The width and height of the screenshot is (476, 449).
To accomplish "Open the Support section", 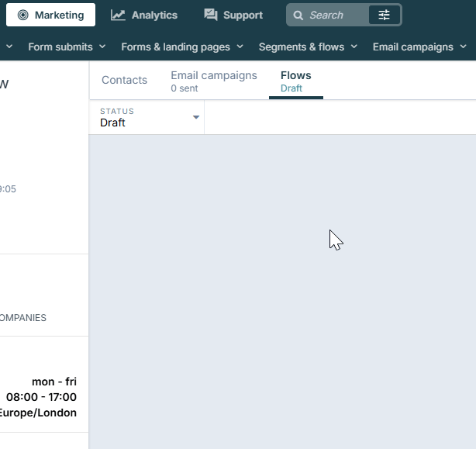I will click(x=233, y=15).
